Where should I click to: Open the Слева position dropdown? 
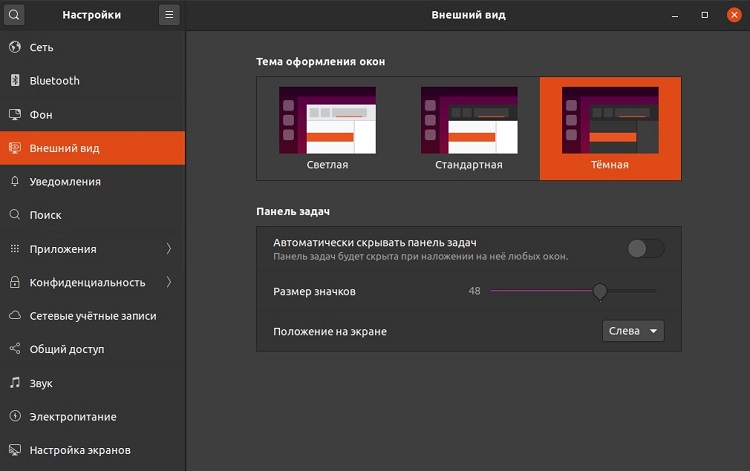634,331
